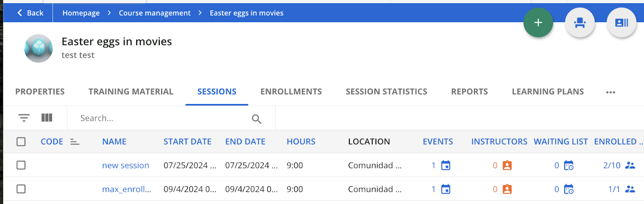This screenshot has height=204, width=644.
Task: Open the column layout icon
Action: 47,117
